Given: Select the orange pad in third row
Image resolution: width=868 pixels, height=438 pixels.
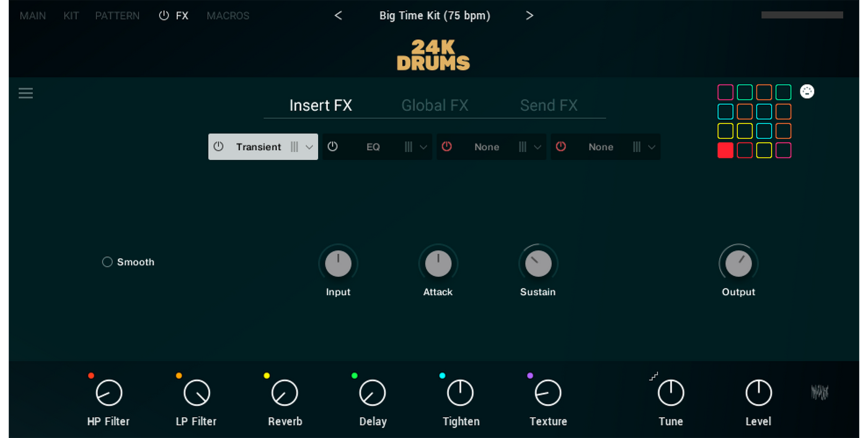Looking at the screenshot, I should (784, 131).
